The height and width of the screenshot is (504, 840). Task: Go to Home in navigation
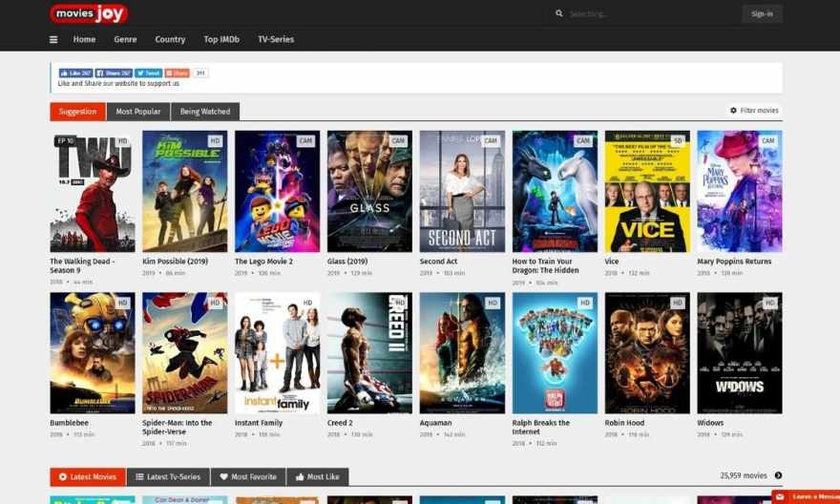[x=84, y=40]
